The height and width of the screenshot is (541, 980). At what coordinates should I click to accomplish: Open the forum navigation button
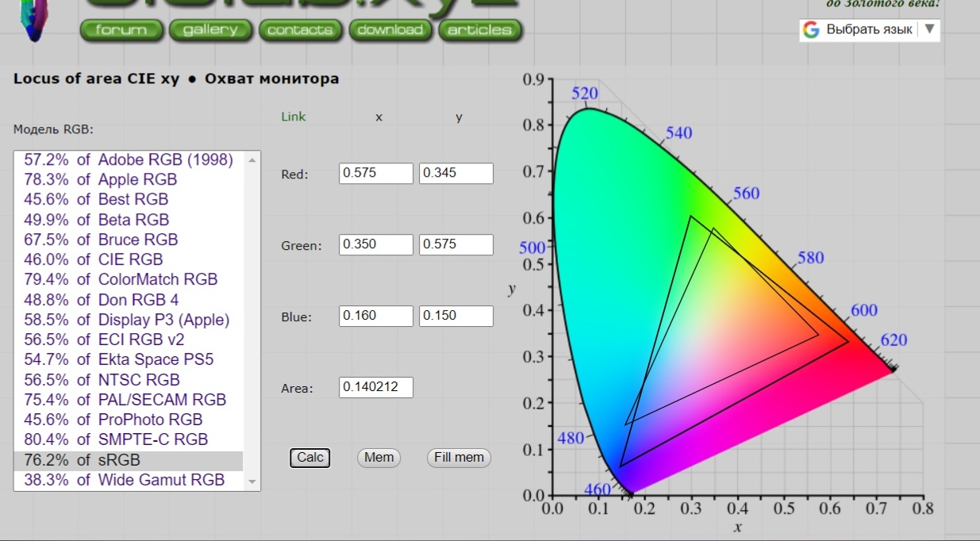tap(121, 30)
